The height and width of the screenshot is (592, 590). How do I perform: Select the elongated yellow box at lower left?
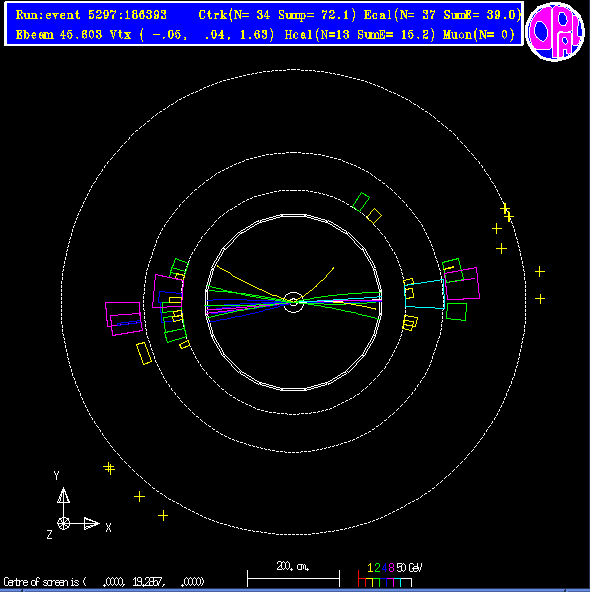[x=144, y=353]
